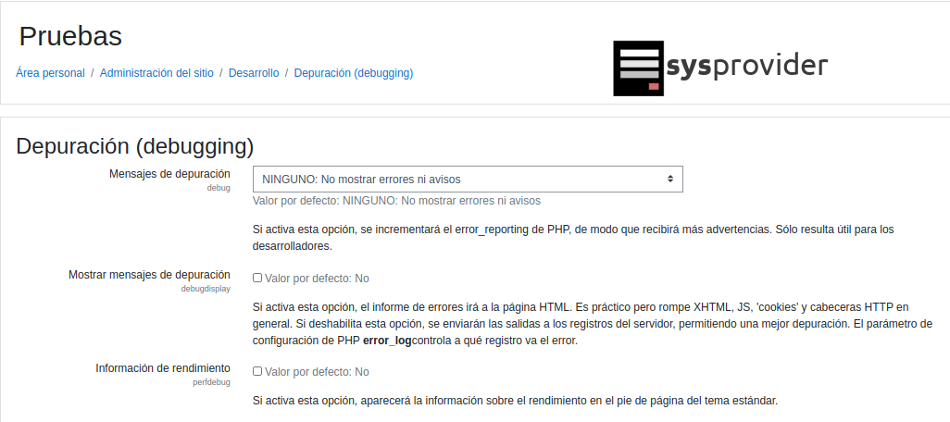
Task: Click the Depuración (debugging) section heading
Action: [135, 146]
